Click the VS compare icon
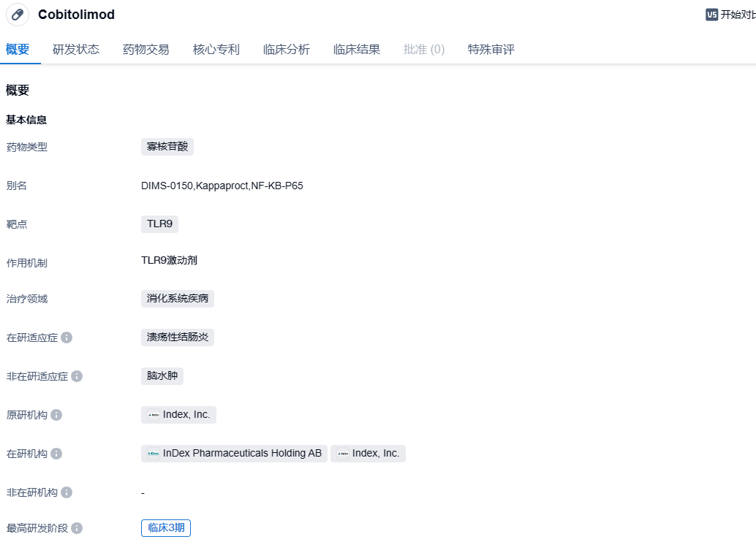 coord(711,15)
